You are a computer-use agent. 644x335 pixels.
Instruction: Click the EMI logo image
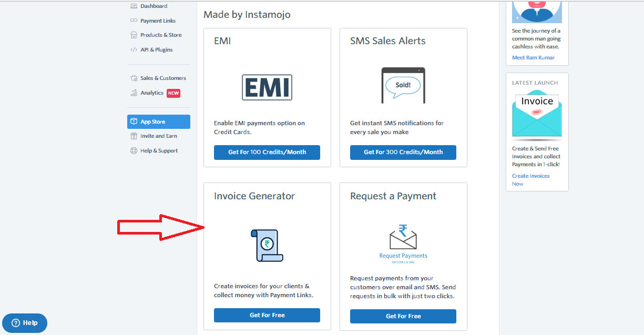267,87
